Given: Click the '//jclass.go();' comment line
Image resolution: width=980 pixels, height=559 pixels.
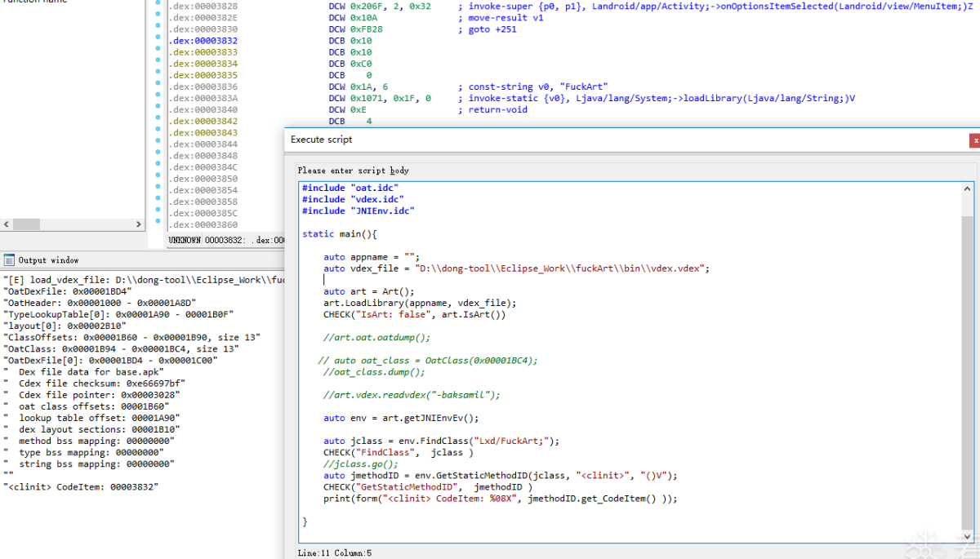Looking at the screenshot, I should click(x=361, y=464).
